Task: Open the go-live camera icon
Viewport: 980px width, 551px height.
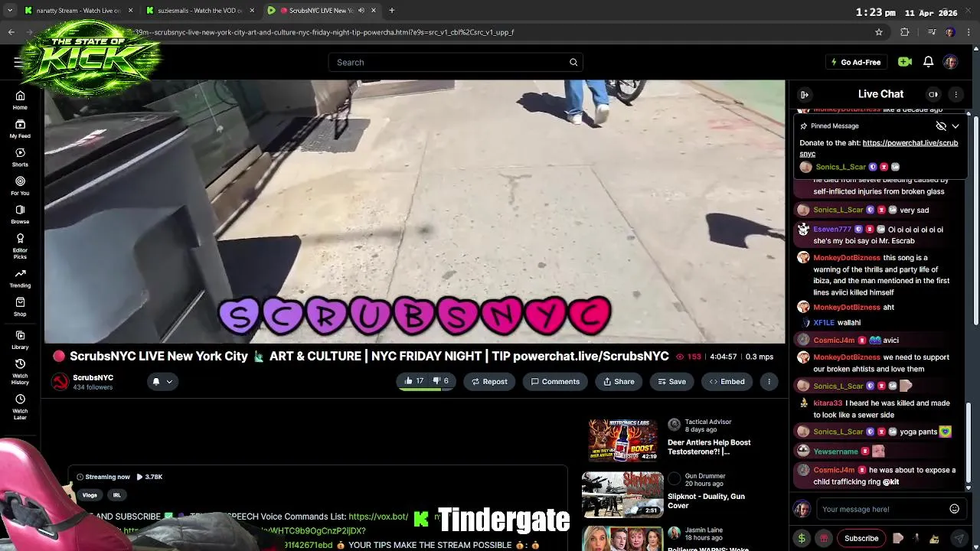Action: [905, 62]
